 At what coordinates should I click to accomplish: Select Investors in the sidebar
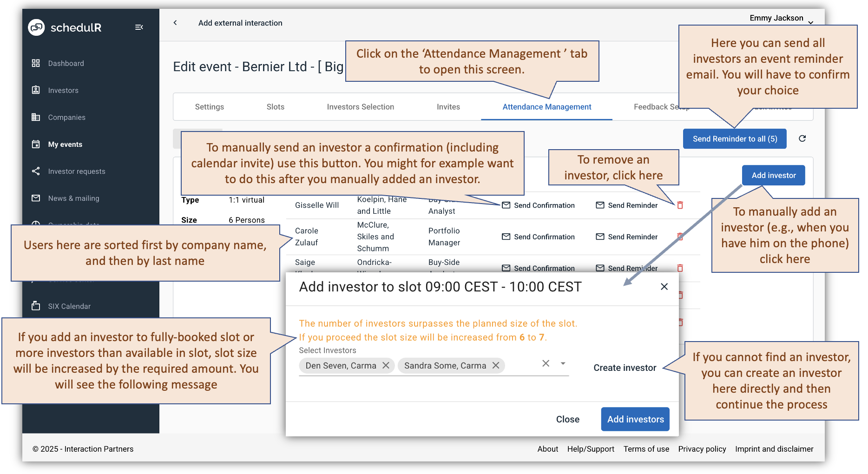63,90
